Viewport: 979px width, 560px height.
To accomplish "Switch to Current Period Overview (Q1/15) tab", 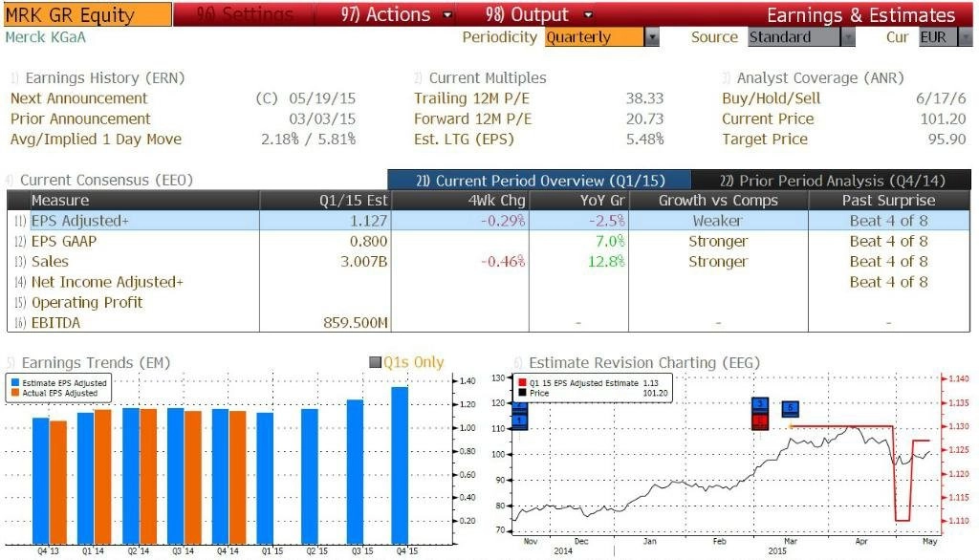I will [539, 181].
